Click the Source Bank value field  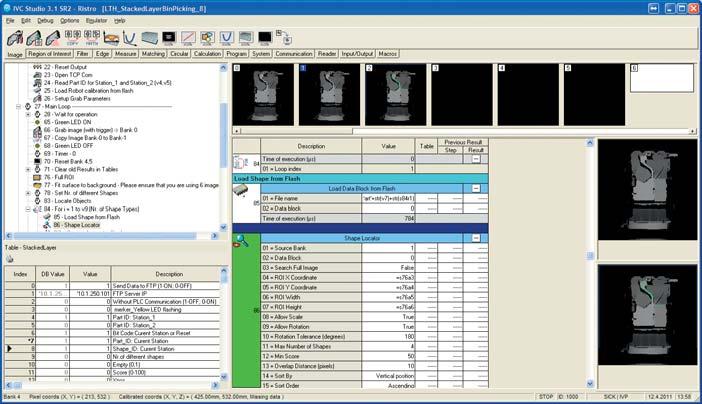[388, 248]
